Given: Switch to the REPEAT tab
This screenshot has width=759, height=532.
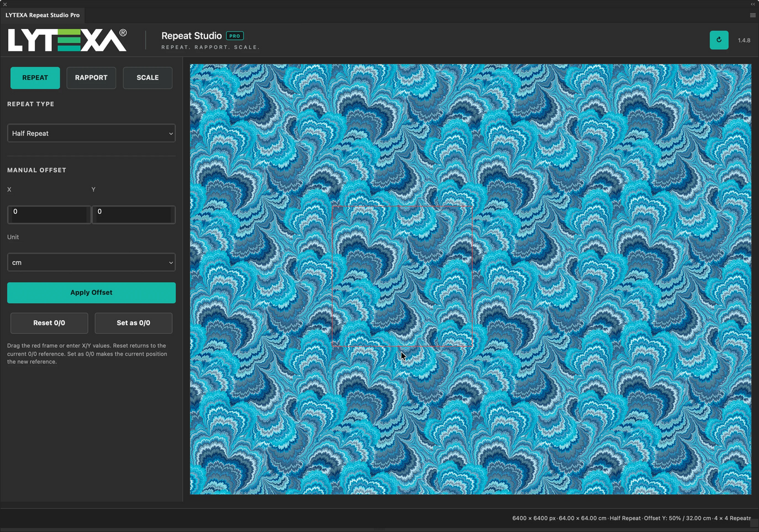Looking at the screenshot, I should click(35, 78).
